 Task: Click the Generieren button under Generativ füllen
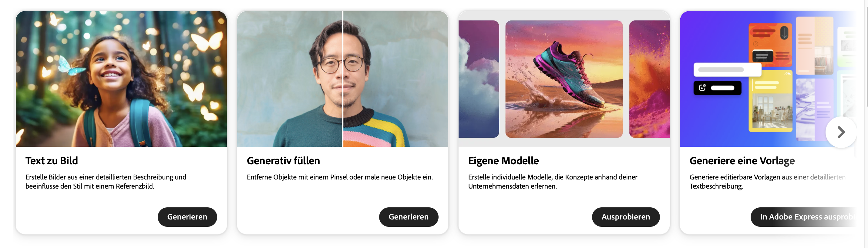(409, 217)
